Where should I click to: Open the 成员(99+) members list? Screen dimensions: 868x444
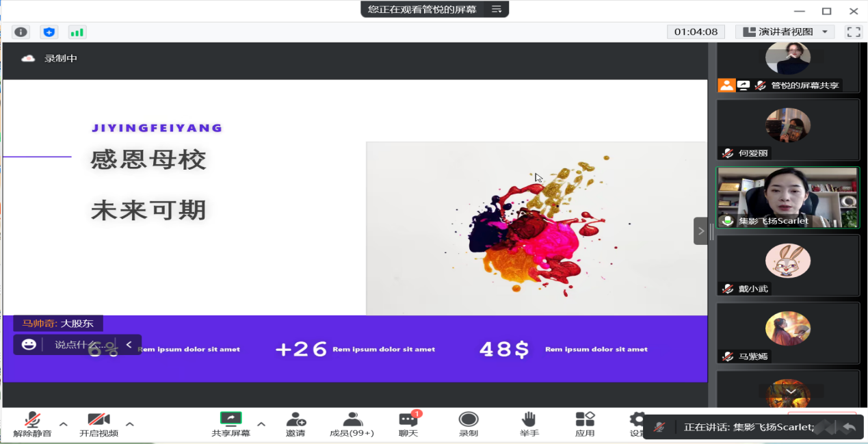point(352,424)
